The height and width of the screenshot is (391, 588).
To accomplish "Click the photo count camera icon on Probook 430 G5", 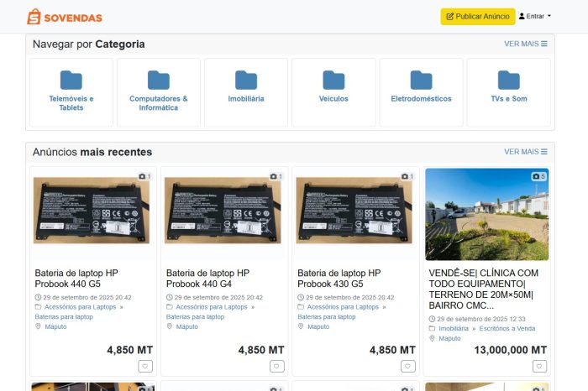I will click(x=405, y=176).
